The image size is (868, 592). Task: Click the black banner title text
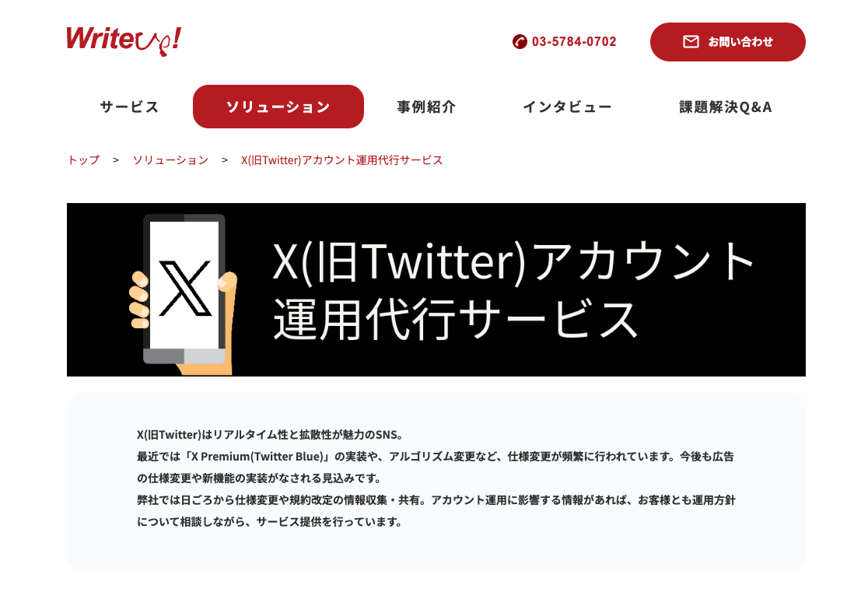(512, 289)
